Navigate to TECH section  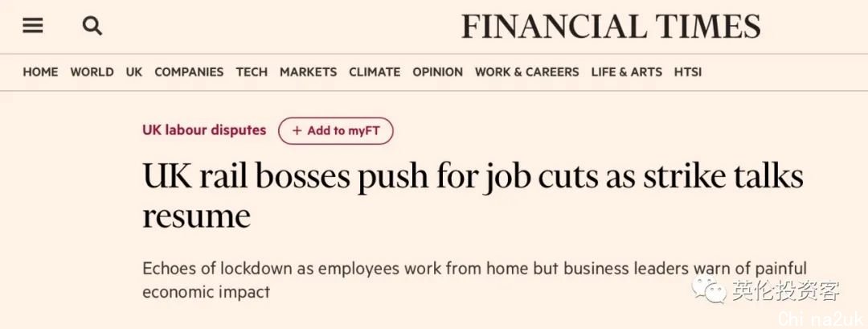(252, 72)
